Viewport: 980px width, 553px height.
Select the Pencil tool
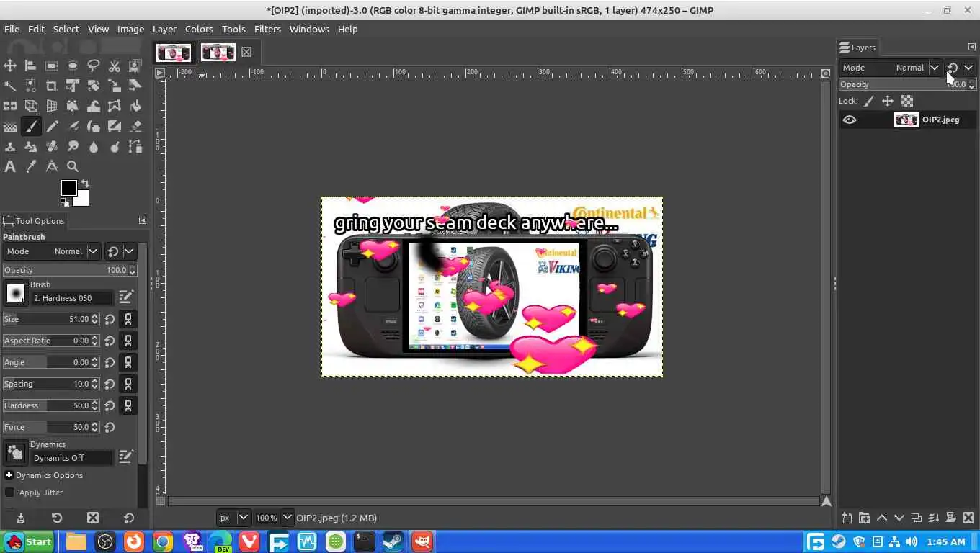52,127
